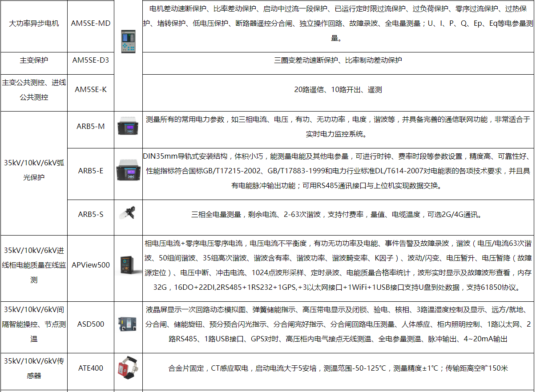Click the APView500 device product image
Screen dimensions: 536x392
pyautogui.click(x=128, y=265)
